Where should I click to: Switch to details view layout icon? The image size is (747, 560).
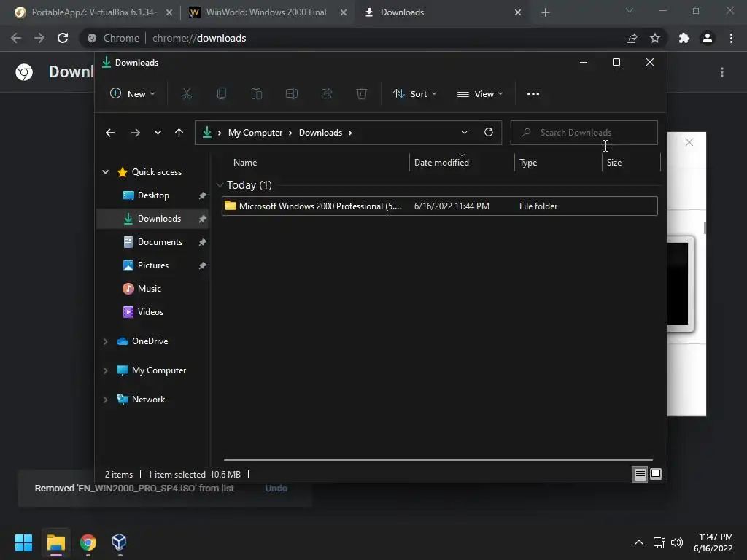(x=640, y=474)
